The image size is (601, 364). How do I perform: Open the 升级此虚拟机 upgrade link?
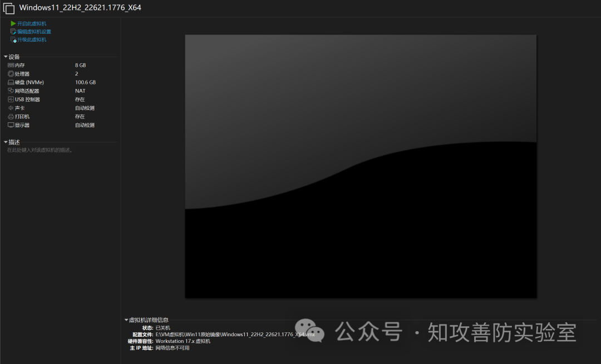pos(31,39)
